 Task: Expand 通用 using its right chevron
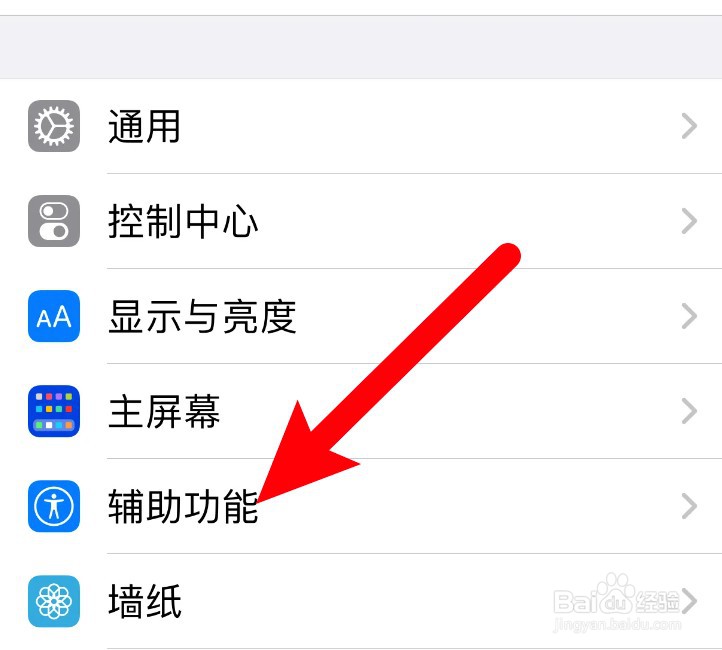(689, 126)
